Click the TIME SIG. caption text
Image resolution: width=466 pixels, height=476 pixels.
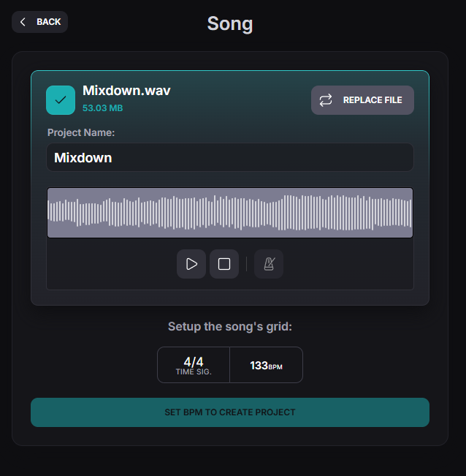click(194, 372)
